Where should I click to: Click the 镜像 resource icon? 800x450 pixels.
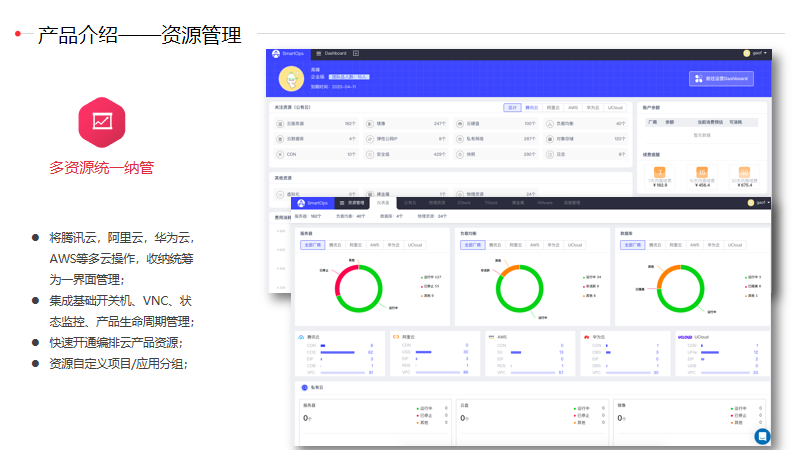370,123
